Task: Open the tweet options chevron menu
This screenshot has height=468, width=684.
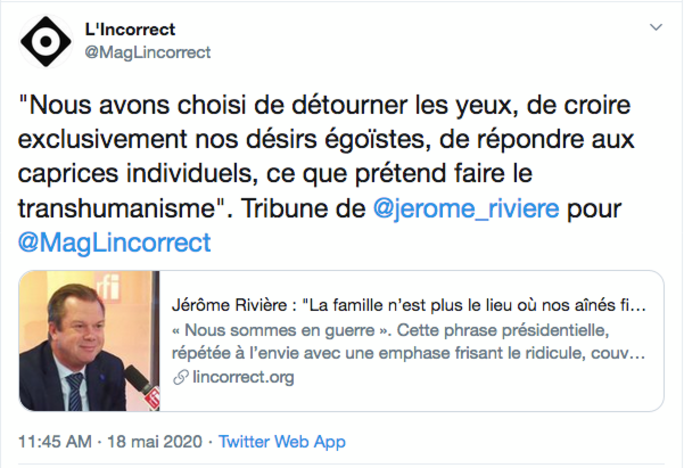Action: (x=655, y=26)
